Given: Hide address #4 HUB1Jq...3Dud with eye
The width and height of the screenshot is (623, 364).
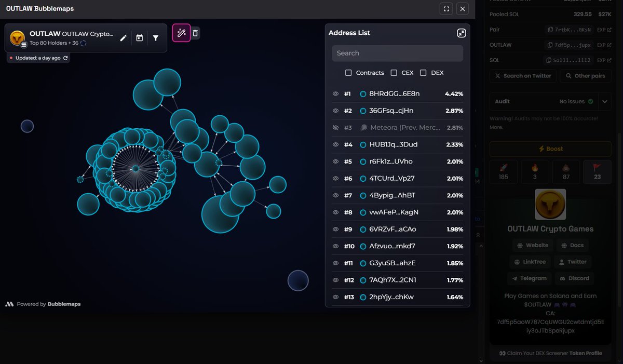Looking at the screenshot, I should tap(335, 144).
